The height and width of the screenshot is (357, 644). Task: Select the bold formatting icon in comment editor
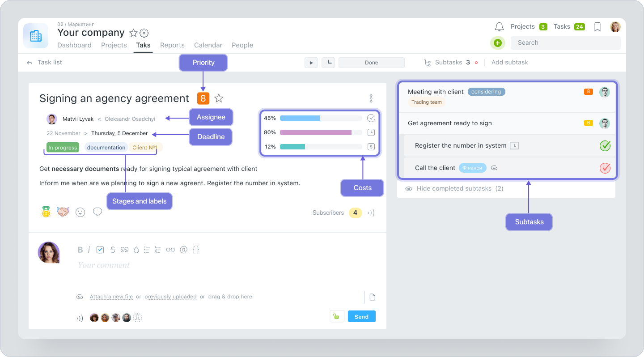coord(80,250)
